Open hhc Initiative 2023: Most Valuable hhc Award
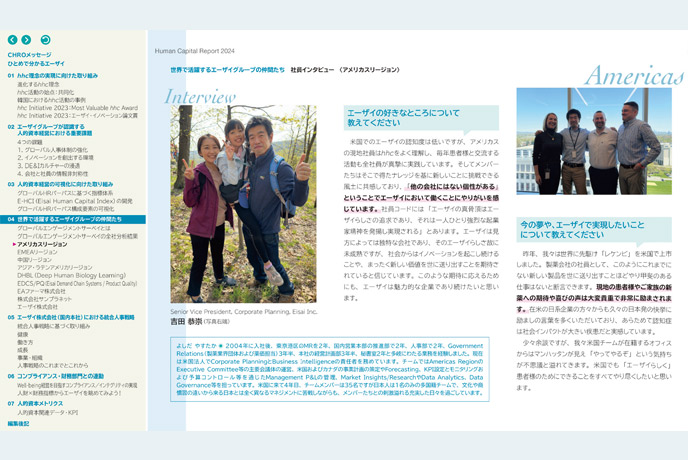 pos(77,108)
